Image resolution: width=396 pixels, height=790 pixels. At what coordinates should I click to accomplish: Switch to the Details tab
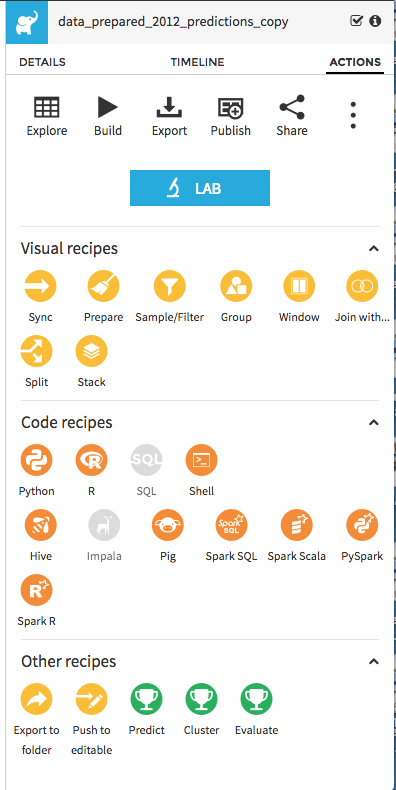[42, 62]
